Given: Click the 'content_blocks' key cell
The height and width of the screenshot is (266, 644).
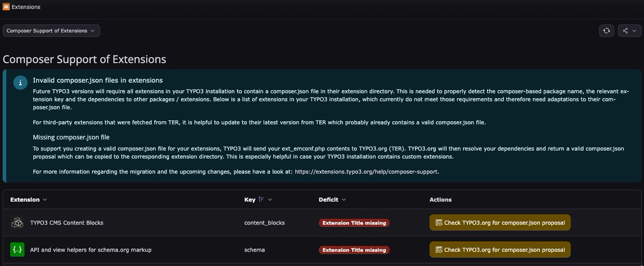Looking at the screenshot, I should [265, 223].
